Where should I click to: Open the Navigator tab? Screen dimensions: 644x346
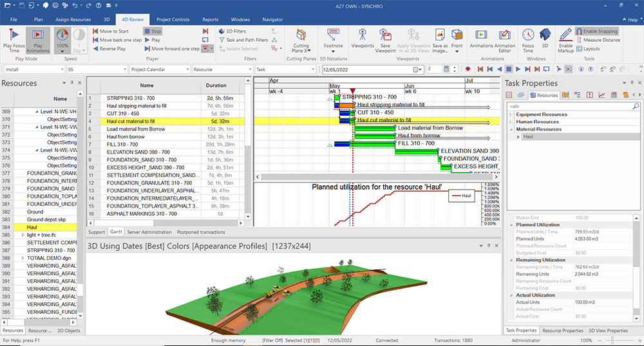(272, 19)
